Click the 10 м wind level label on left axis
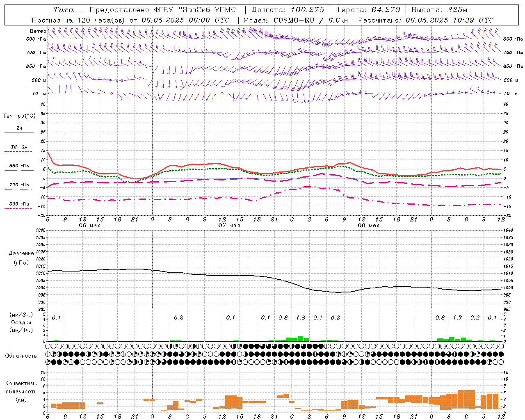The image size is (525, 420). [x=39, y=94]
